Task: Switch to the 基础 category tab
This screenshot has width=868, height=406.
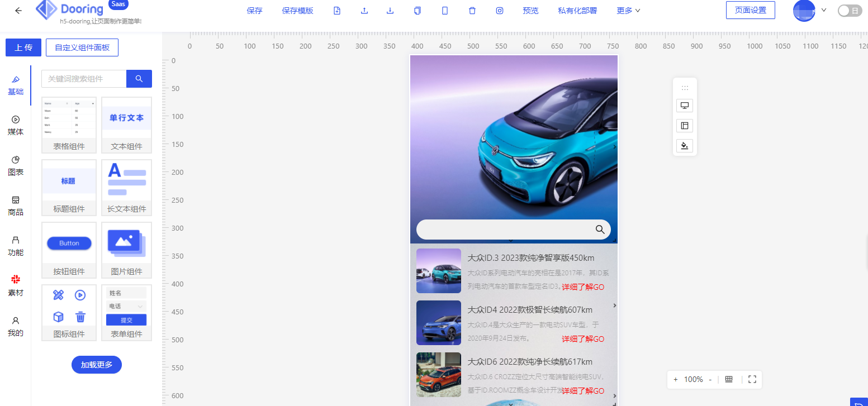Action: 16,85
